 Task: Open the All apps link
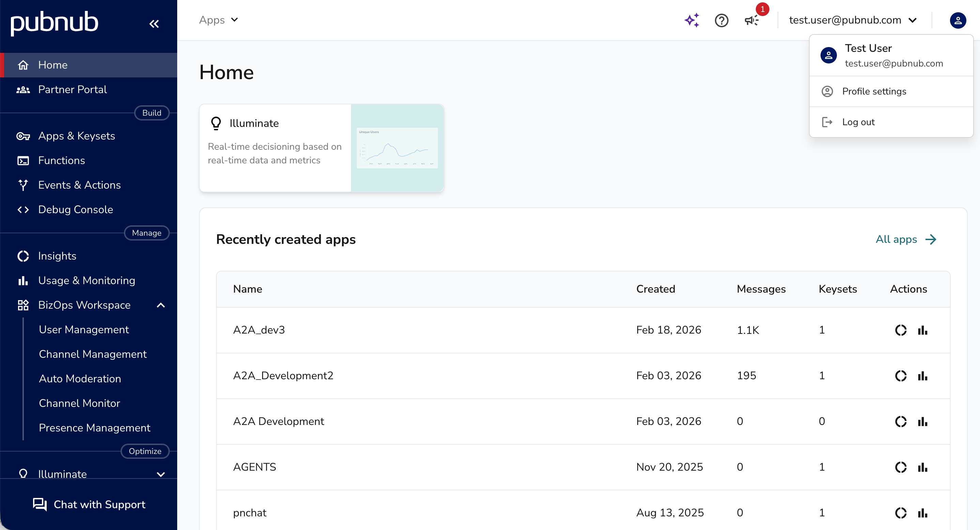(x=896, y=239)
